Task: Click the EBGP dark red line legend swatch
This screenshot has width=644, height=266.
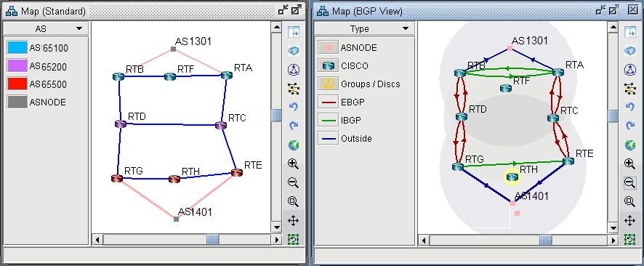Action: (328, 102)
